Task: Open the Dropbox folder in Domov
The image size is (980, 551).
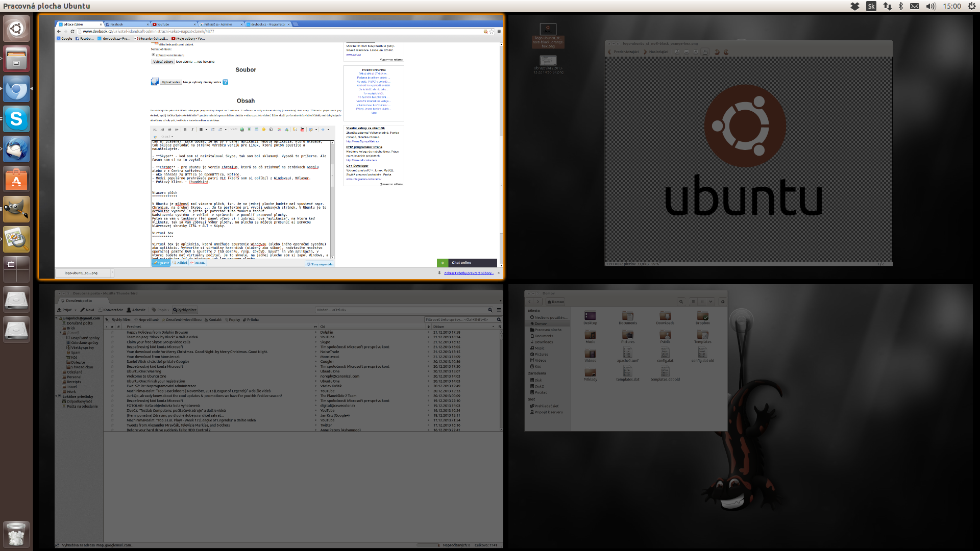Action: [702, 317]
